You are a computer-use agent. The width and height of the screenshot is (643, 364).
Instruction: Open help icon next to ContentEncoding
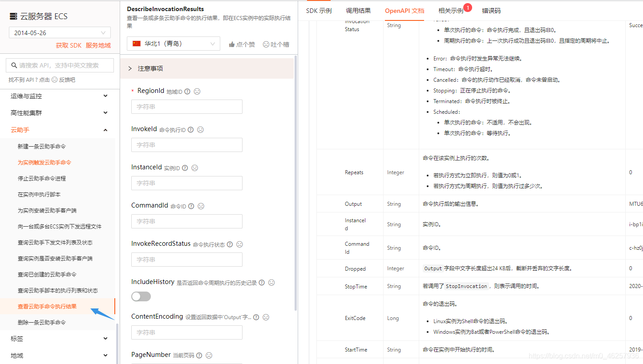click(256, 317)
